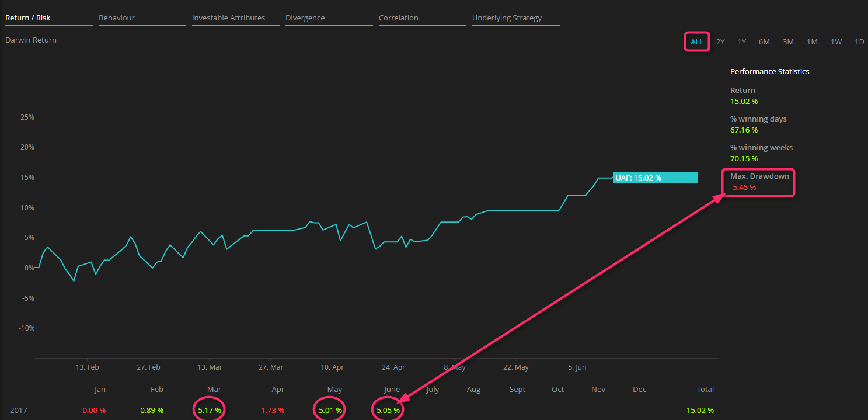
Task: Click the Apr column header
Action: click(278, 389)
